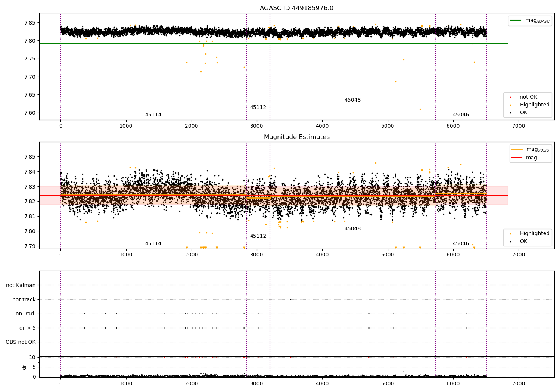
Task: Select "45048" in the Magnitude Estimates plot
Action: (352, 228)
